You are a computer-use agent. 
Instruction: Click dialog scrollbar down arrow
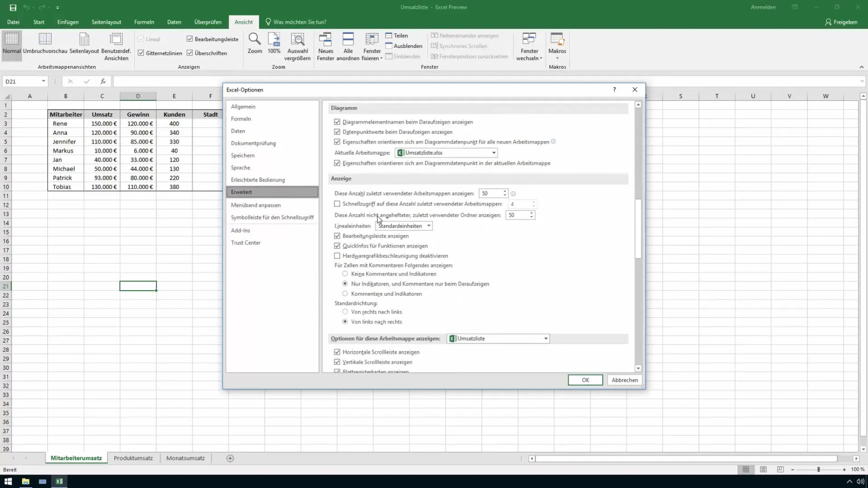point(638,368)
